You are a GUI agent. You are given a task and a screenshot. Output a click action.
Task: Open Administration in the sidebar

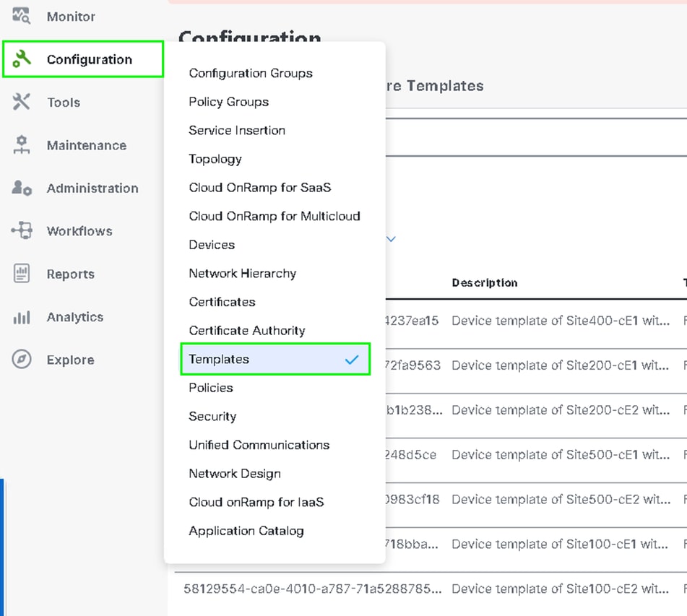pos(92,188)
